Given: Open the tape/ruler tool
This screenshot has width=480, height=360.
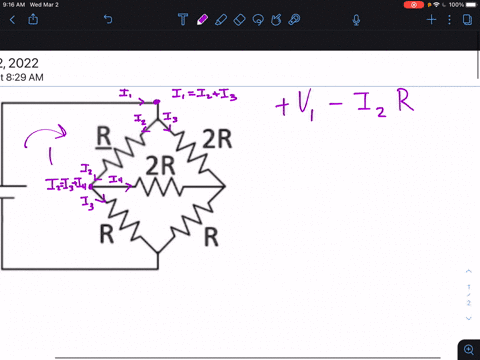Looking at the screenshot, I should click(x=294, y=20).
